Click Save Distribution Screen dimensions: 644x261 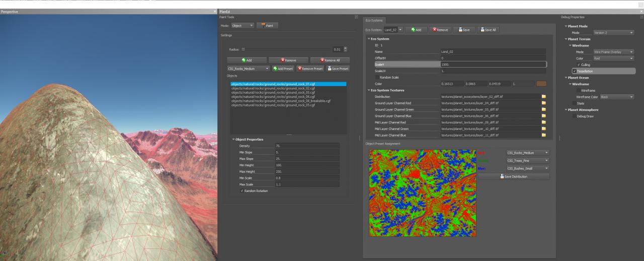[x=513, y=176]
